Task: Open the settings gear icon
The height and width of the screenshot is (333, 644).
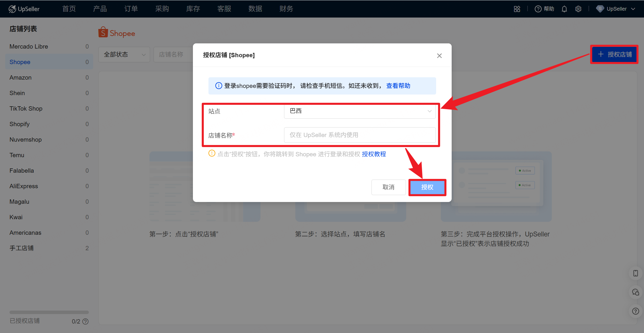Action: pyautogui.click(x=578, y=9)
